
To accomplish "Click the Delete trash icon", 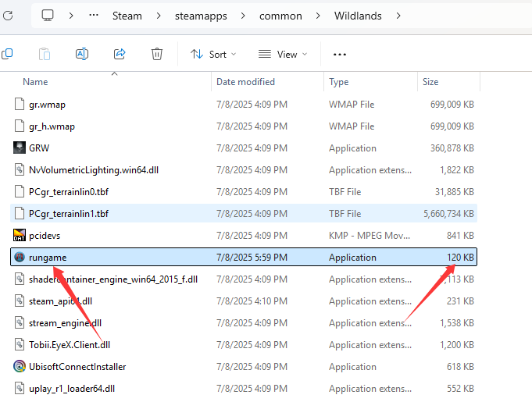I will point(157,54).
